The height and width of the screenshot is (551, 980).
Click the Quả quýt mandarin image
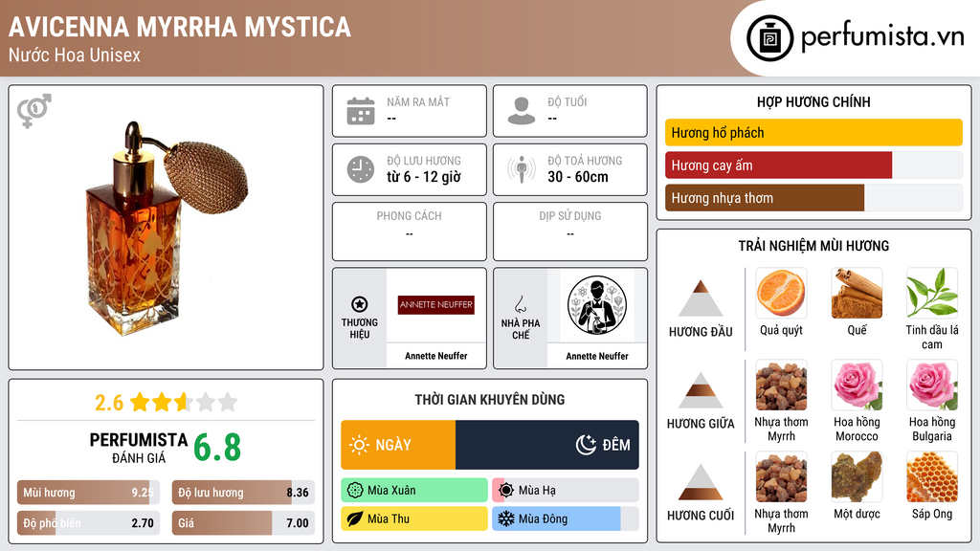(781, 293)
